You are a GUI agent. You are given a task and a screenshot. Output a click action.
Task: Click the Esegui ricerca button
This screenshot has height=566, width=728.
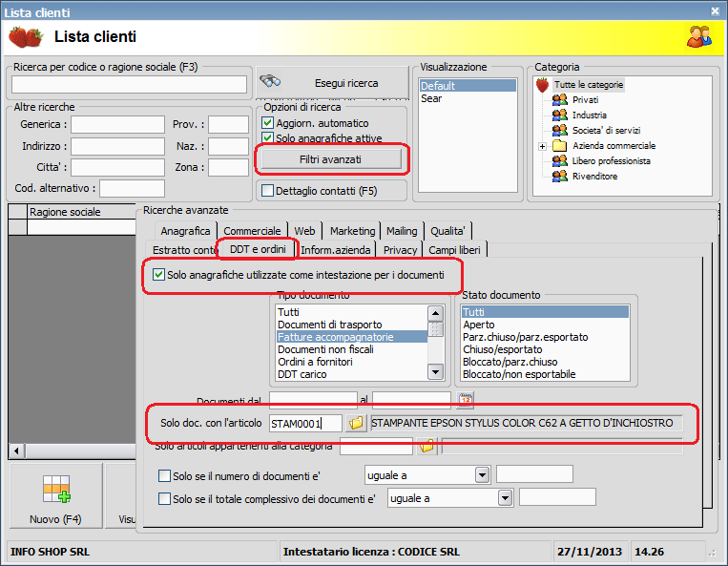[332, 83]
